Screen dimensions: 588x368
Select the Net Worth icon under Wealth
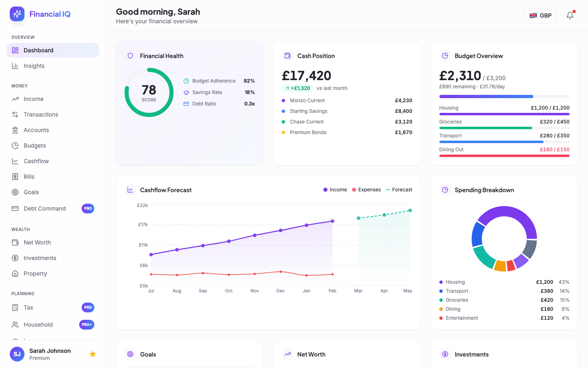15,242
